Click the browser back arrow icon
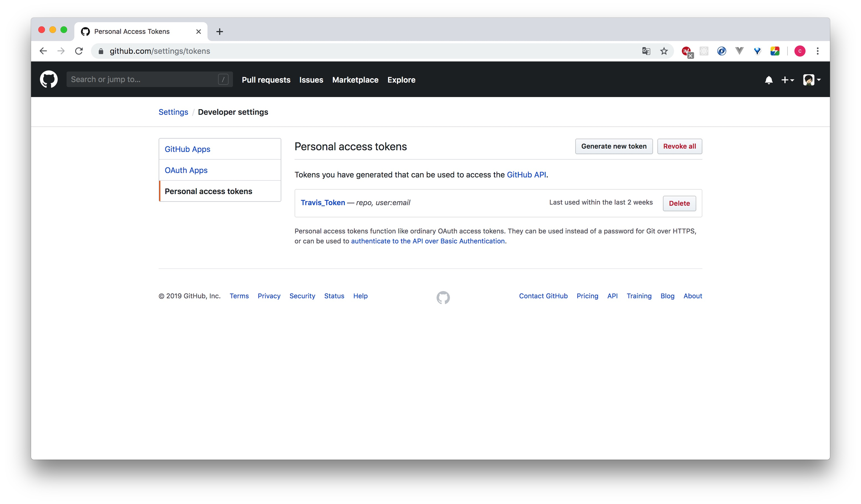 click(43, 50)
